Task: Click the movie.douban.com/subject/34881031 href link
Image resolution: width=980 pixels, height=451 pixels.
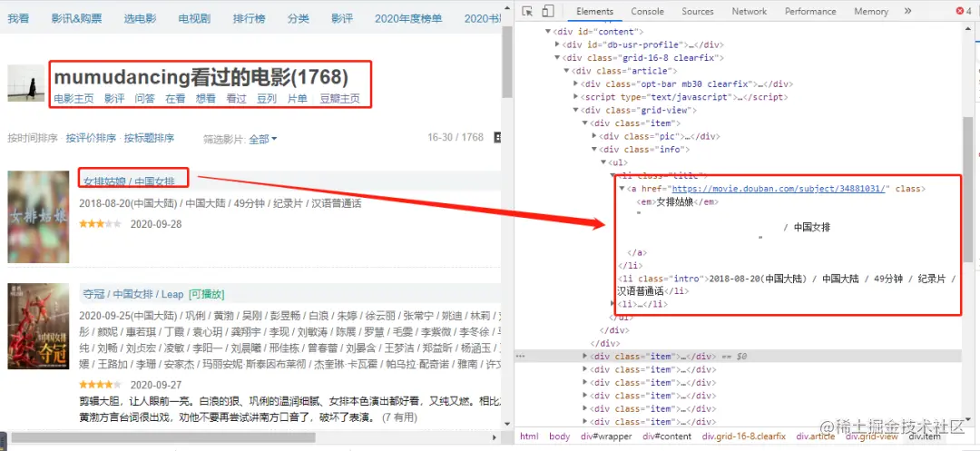Action: click(779, 189)
